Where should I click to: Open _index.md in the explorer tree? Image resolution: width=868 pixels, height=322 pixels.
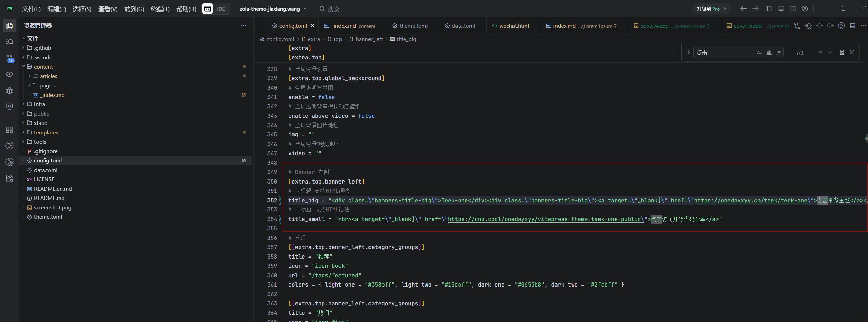coord(52,95)
